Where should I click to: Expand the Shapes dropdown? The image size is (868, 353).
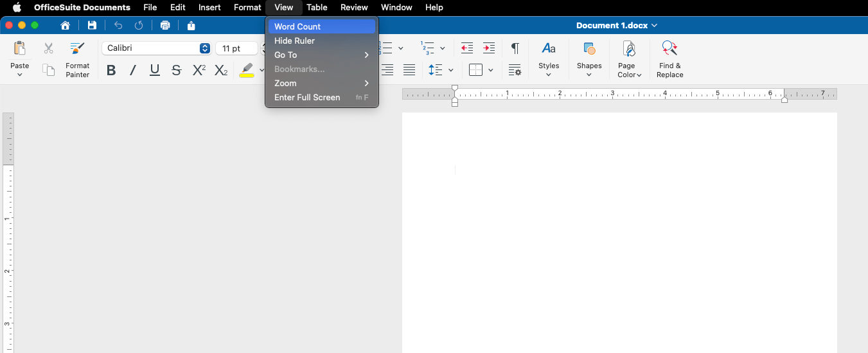(589, 75)
